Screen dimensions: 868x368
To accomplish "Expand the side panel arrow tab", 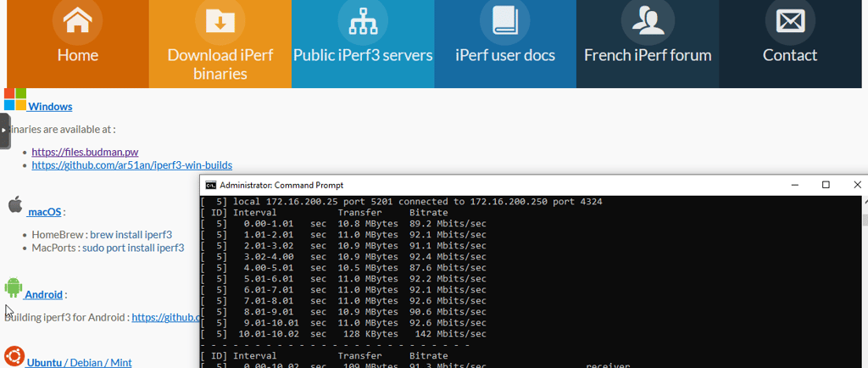I will coord(4,131).
